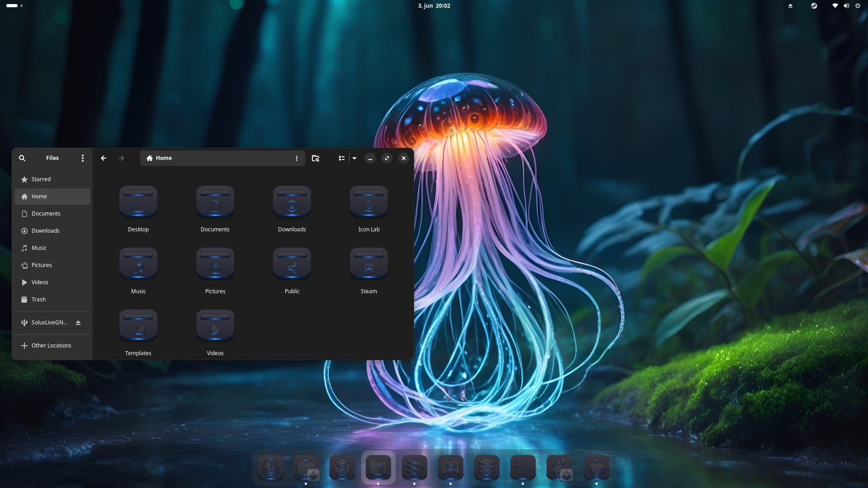Expand view options dropdown arrow
Screen dimensions: 868x488
point(354,158)
